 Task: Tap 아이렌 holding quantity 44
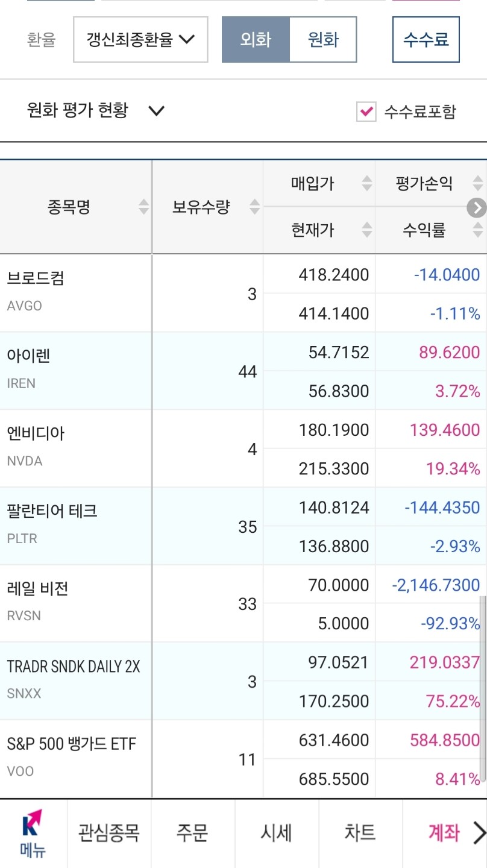point(248,372)
